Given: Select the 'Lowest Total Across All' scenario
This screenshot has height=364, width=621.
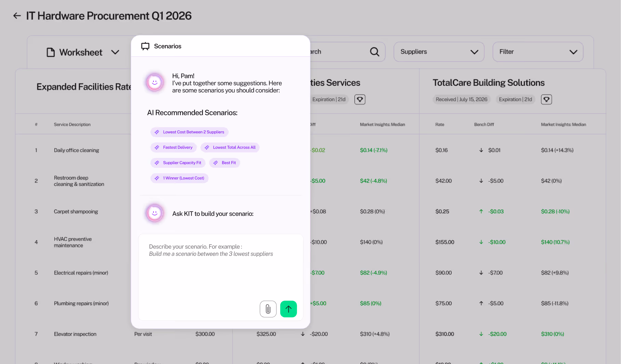Looking at the screenshot, I should 230,147.
